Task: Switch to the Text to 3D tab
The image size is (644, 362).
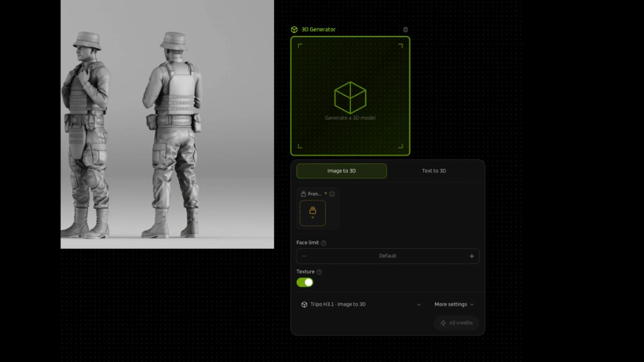Action: (434, 171)
